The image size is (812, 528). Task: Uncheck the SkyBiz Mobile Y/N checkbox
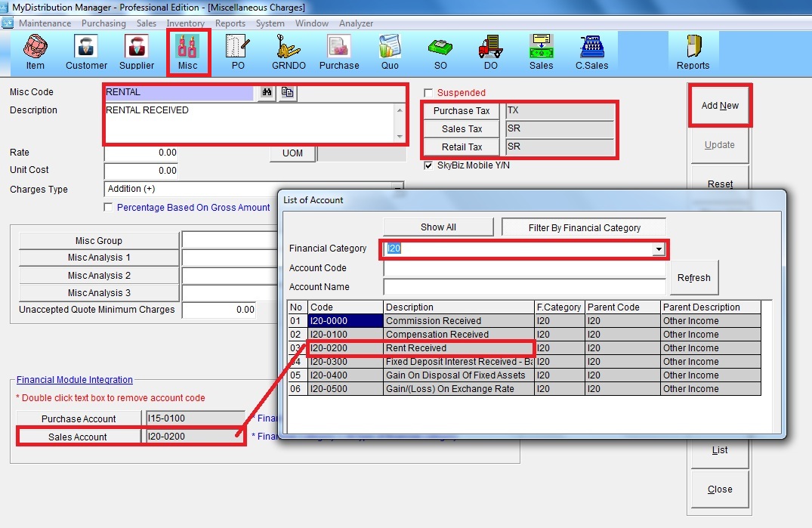pyautogui.click(x=429, y=165)
